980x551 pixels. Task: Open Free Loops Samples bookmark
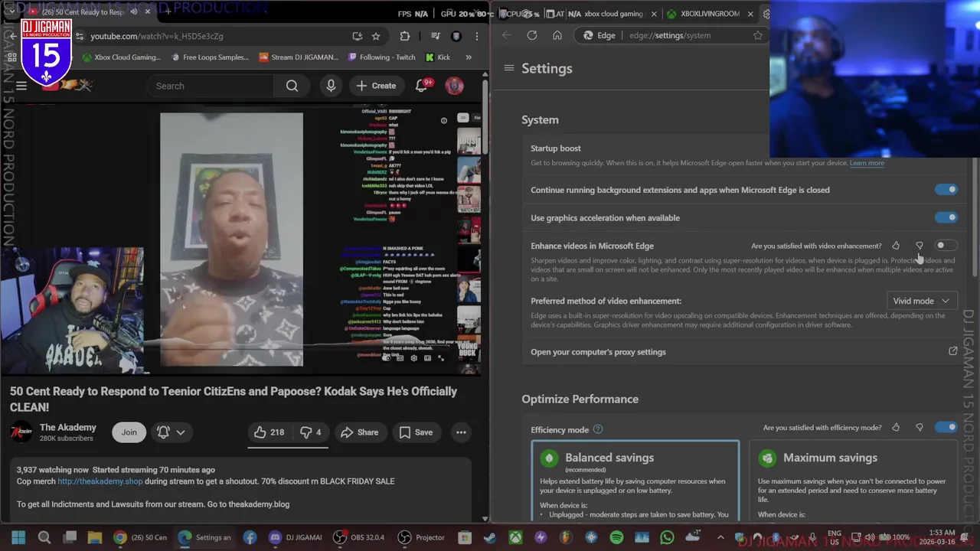[210, 57]
